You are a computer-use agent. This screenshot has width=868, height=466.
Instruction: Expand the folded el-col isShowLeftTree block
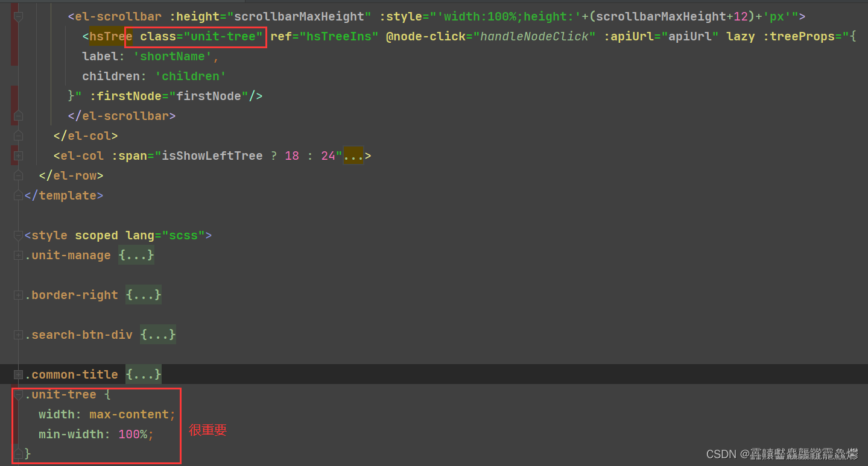tap(18, 156)
